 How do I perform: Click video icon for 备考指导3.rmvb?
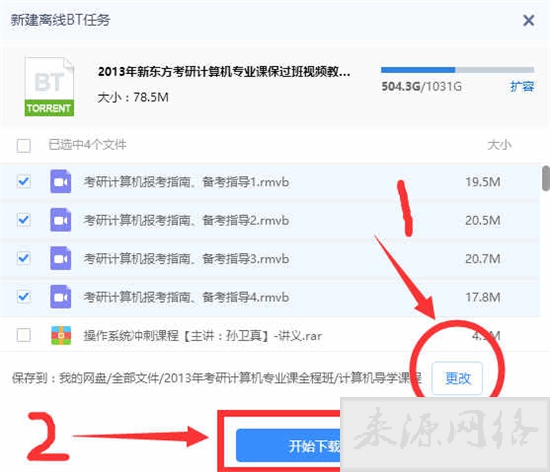coord(60,258)
